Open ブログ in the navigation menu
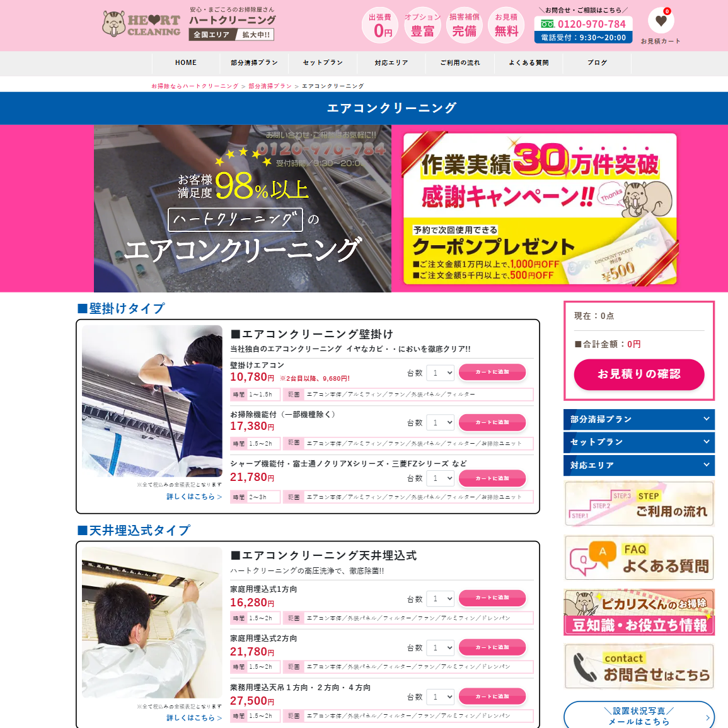728x728 pixels. pos(597,63)
